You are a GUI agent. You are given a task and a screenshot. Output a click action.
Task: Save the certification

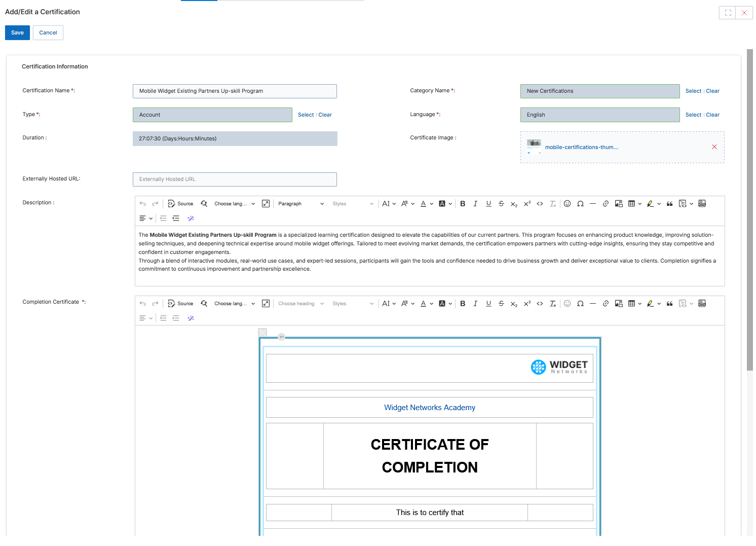[x=17, y=32]
